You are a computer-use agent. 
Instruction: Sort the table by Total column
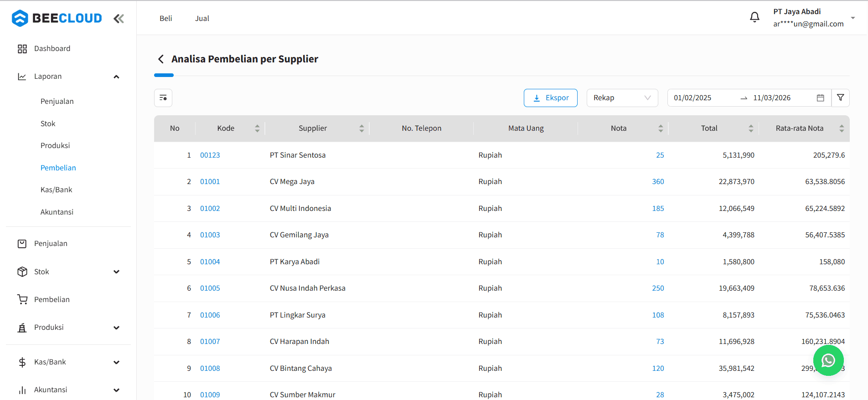(x=750, y=128)
